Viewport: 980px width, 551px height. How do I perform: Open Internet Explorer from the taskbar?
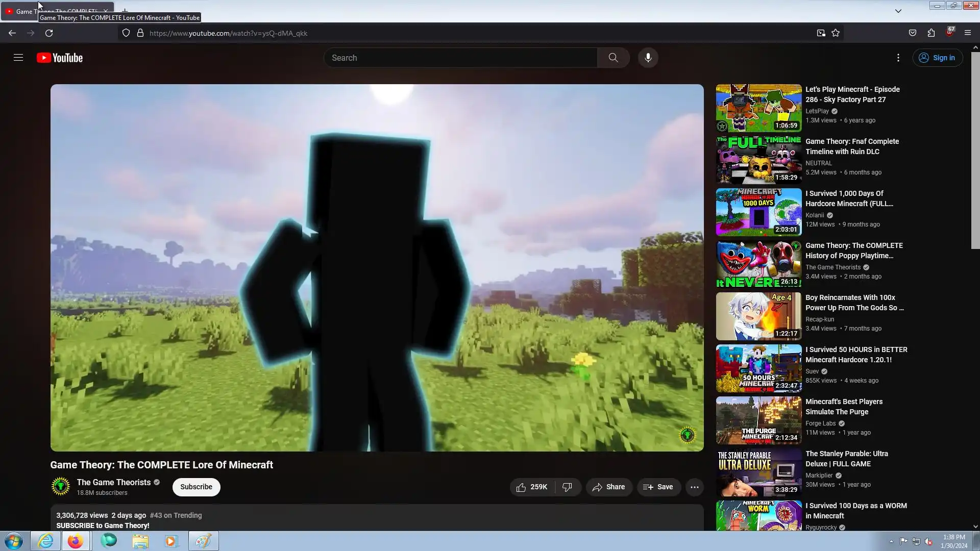(x=45, y=541)
